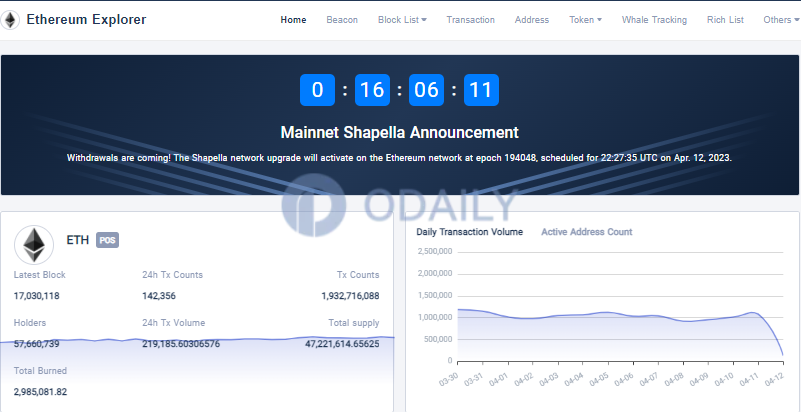Open the Address page
This screenshot has width=801, height=412.
[532, 20]
